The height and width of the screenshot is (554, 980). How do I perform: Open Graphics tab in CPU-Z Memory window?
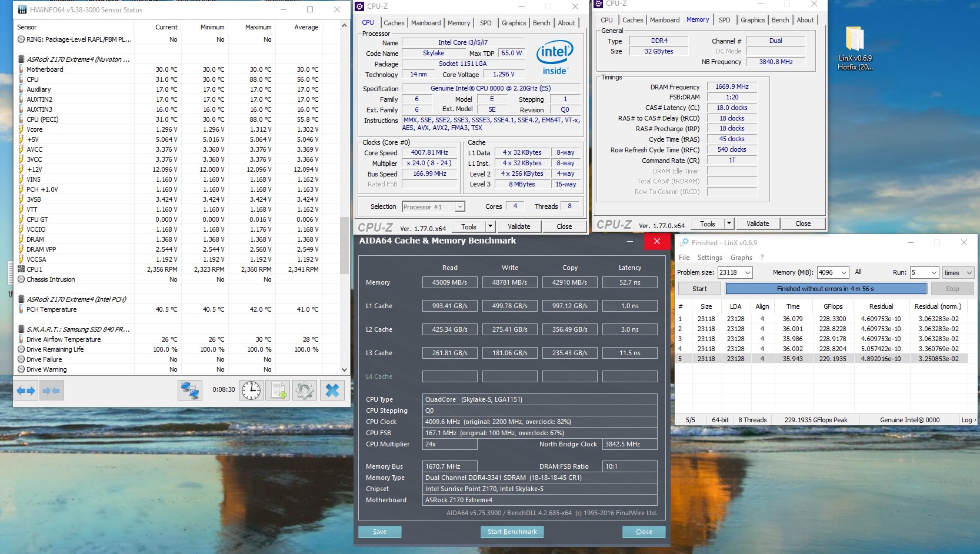point(752,20)
